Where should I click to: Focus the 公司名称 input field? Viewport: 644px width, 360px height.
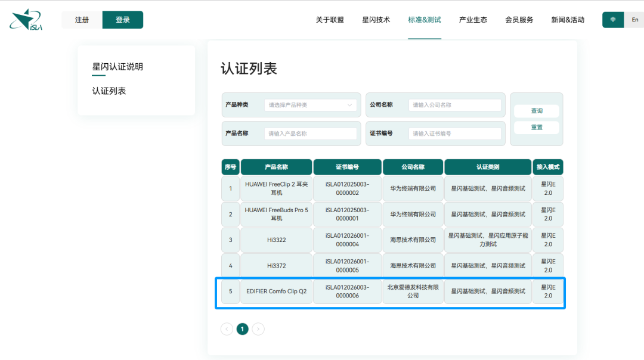click(x=454, y=105)
